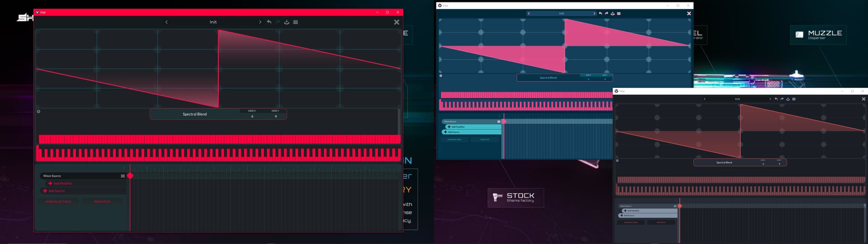Open hamburger menu in blue-themed Vital window
The width and height of the screenshot is (868, 244).
[619, 14]
